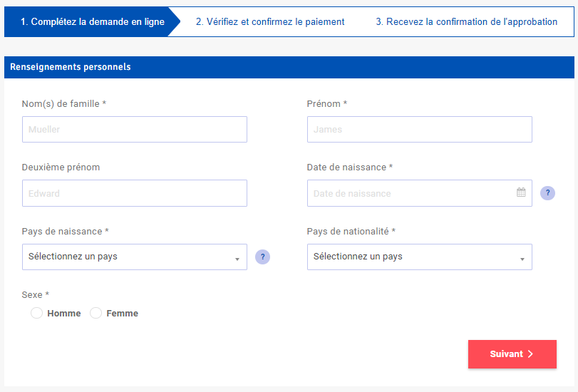The image size is (578, 392).
Task: Click the arrow of Pays de nationalité select
Action: point(522,259)
